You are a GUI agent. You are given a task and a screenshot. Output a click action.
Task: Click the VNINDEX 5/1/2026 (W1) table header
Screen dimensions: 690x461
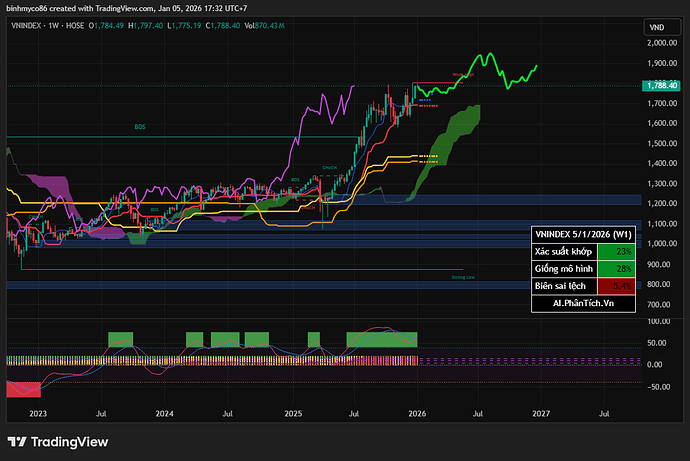(583, 233)
